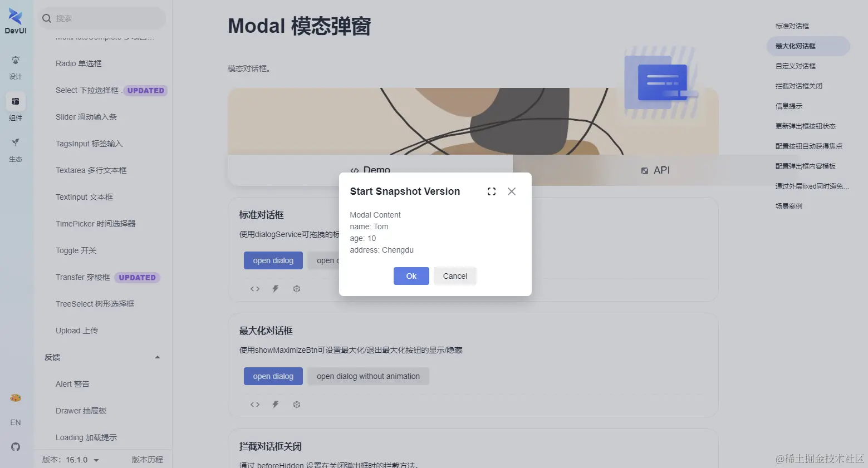The width and height of the screenshot is (868, 468).
Task: Maximize the Start Snapshot Version dialog
Action: 492,191
